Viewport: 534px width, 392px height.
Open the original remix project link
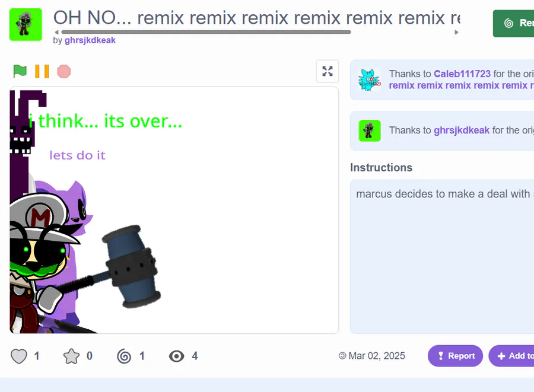pos(461,85)
